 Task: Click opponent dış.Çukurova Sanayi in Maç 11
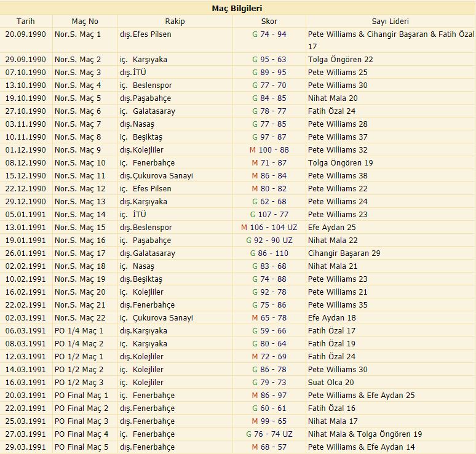(156, 175)
